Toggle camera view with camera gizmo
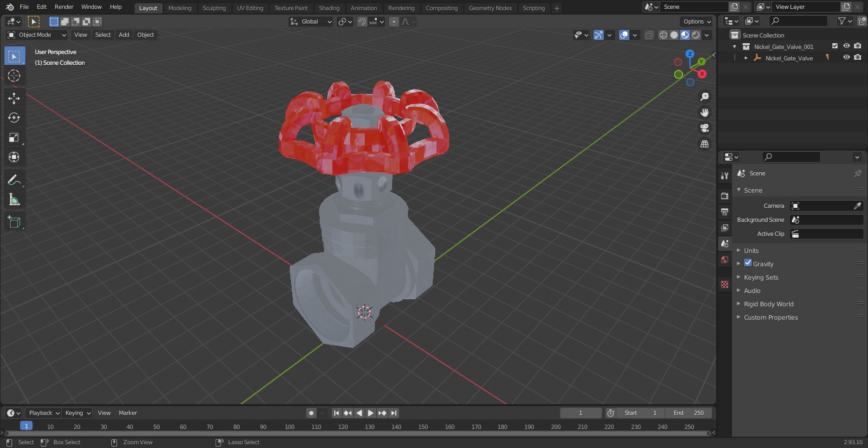The width and height of the screenshot is (868, 448). (704, 128)
